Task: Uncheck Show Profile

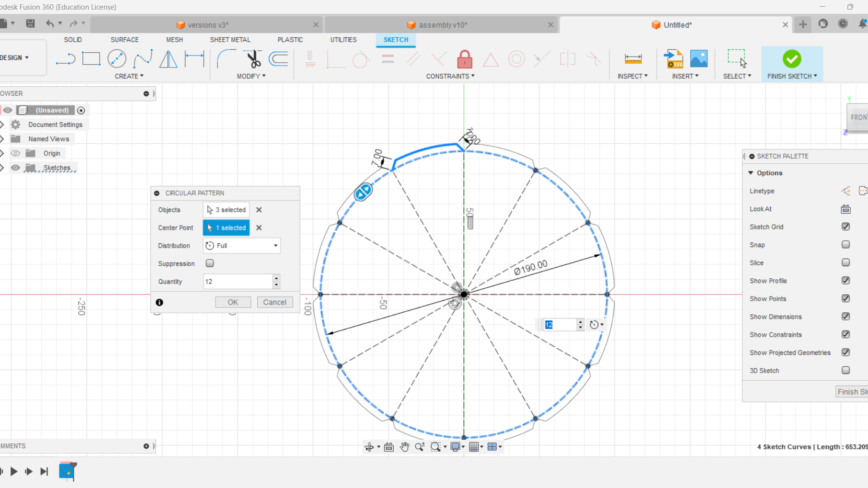Action: click(x=845, y=281)
